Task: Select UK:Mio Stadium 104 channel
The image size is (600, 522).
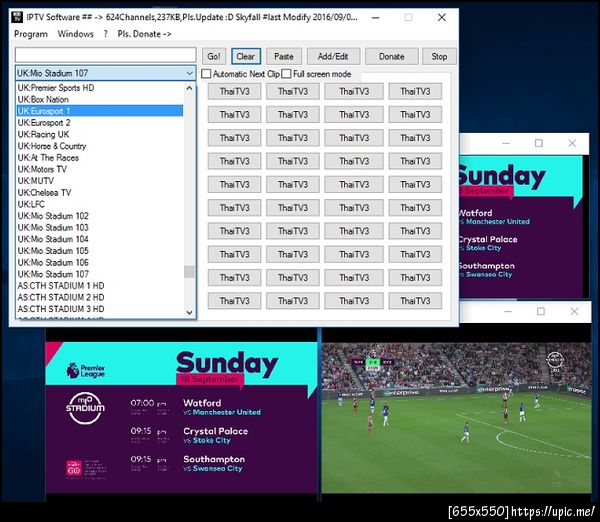Action: pyautogui.click(x=100, y=239)
